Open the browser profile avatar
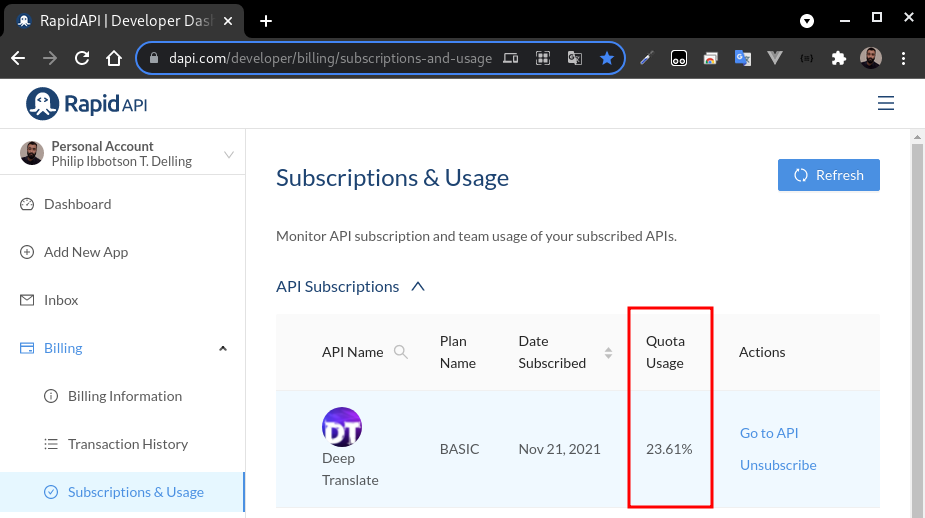Viewport: 925px width, 518px height. click(x=871, y=58)
